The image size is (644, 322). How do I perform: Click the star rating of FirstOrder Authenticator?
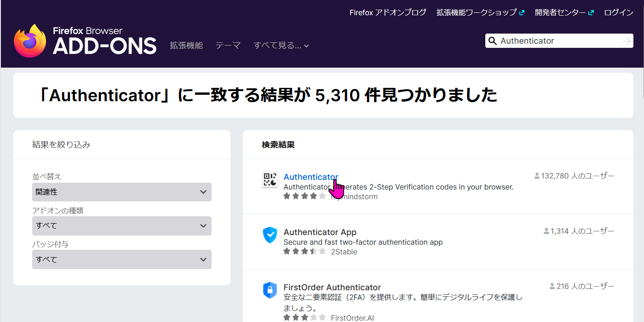[305, 317]
